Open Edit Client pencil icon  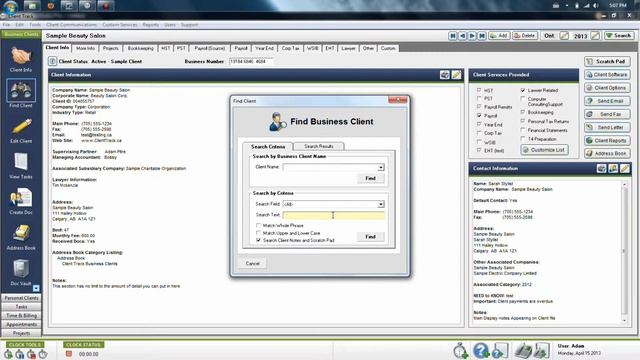click(x=21, y=130)
